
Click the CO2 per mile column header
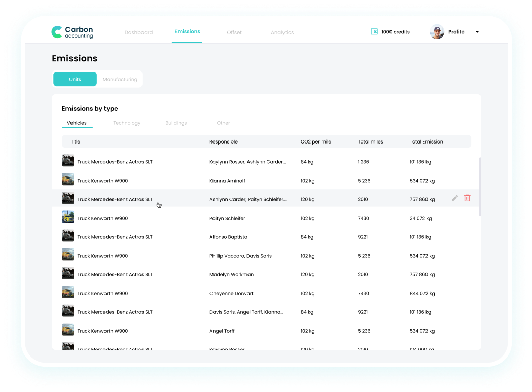click(x=315, y=141)
